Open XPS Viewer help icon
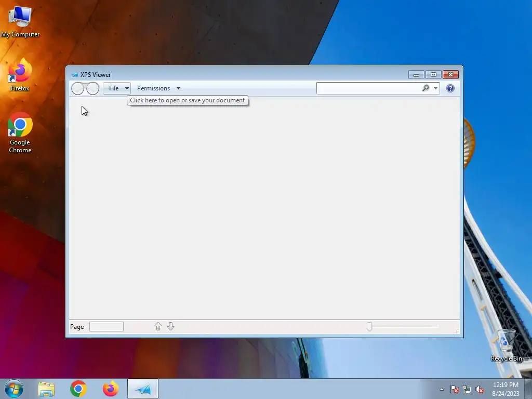Image resolution: width=532 pixels, height=399 pixels. point(450,88)
